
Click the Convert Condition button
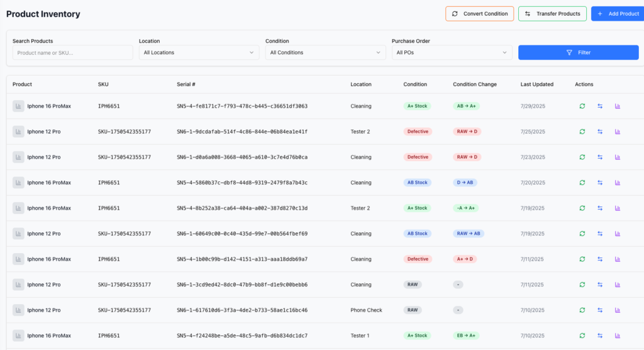coord(479,14)
